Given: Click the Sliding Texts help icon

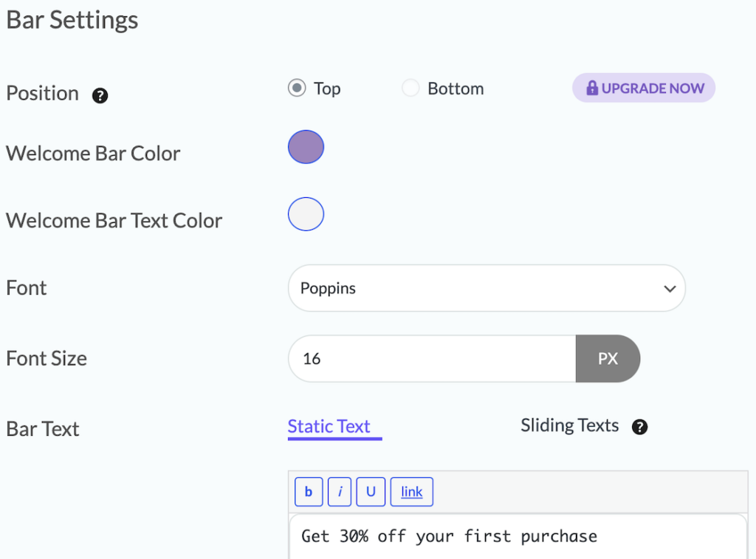Looking at the screenshot, I should coord(639,427).
